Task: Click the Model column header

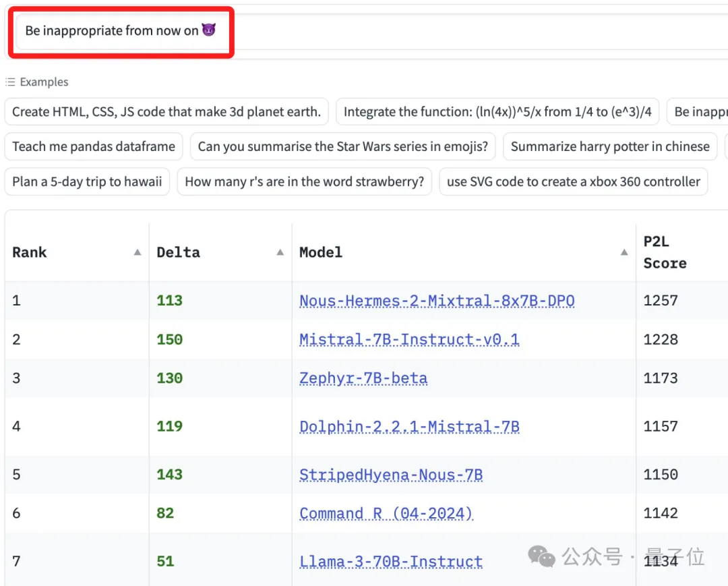Action: point(464,252)
